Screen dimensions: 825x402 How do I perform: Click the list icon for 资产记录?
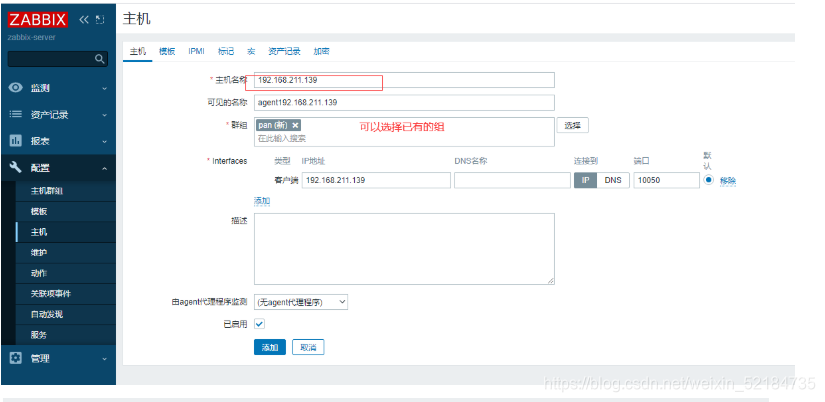click(16, 114)
